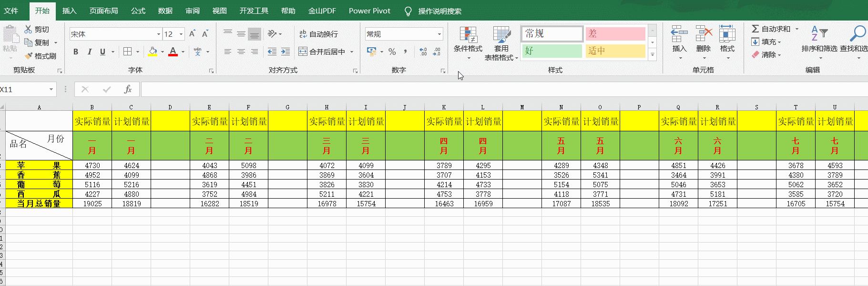
Task: Increase indent
Action: (x=286, y=51)
